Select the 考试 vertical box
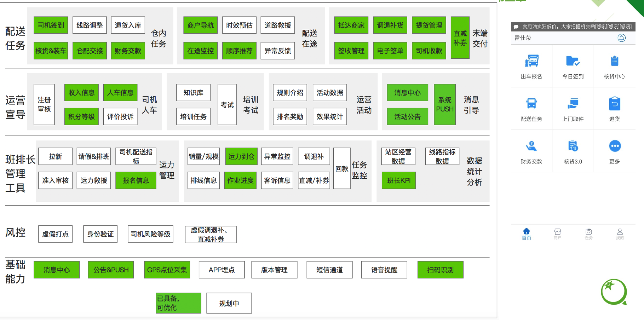Viewport: 644px width, 322px height. (227, 104)
